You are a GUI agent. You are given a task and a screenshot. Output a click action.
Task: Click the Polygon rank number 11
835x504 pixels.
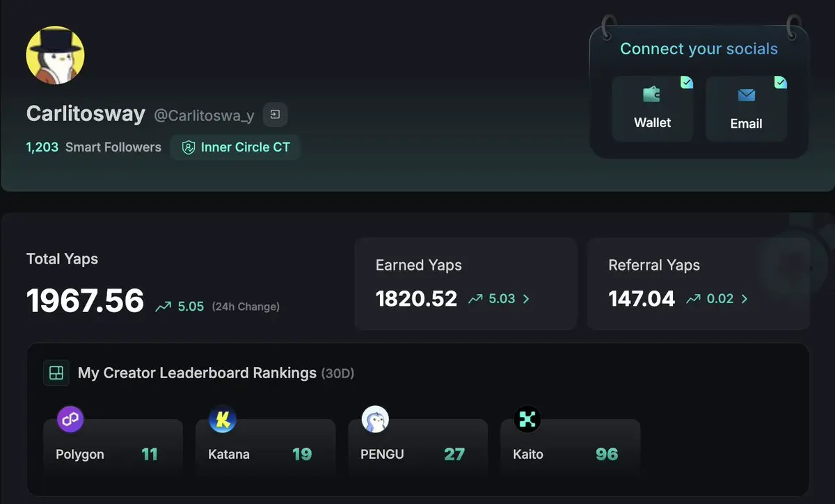pyautogui.click(x=150, y=455)
